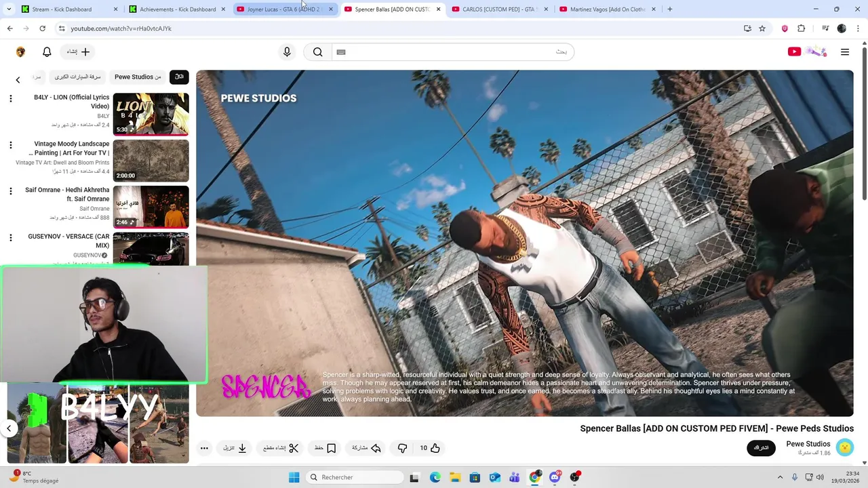Select the 'الكل' all filter chip
Image resolution: width=868 pixels, height=488 pixels.
[179, 77]
